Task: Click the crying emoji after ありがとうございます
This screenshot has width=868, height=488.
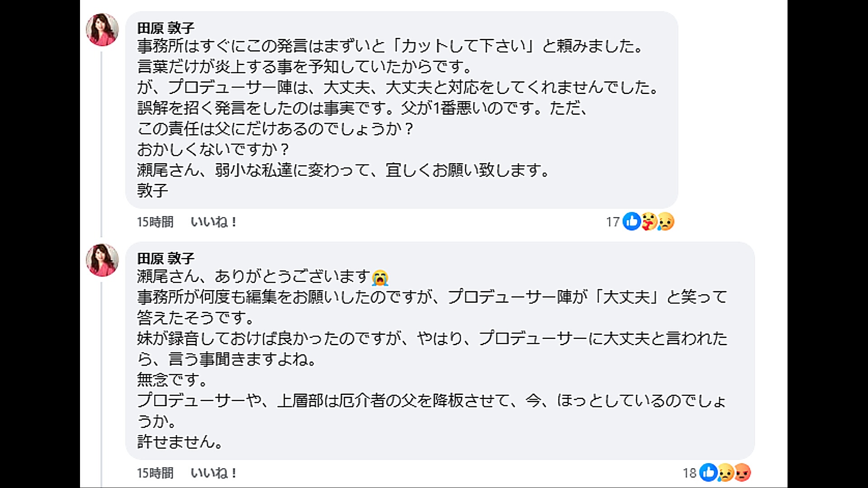Action: pos(380,277)
